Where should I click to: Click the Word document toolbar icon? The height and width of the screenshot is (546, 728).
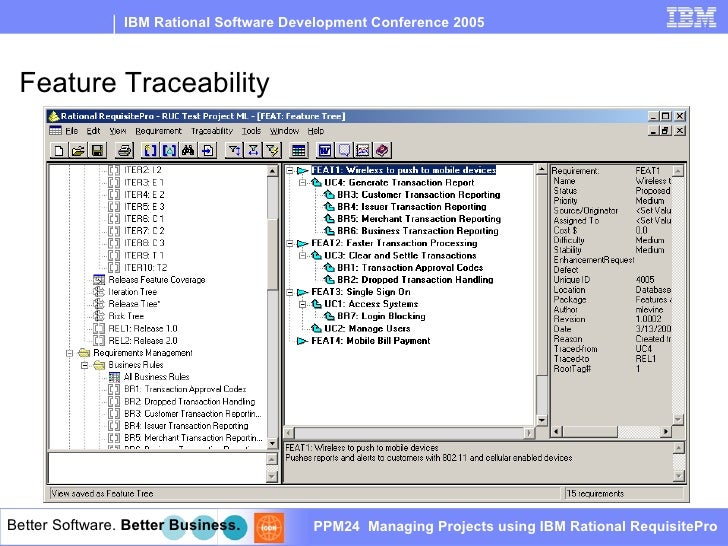point(325,150)
